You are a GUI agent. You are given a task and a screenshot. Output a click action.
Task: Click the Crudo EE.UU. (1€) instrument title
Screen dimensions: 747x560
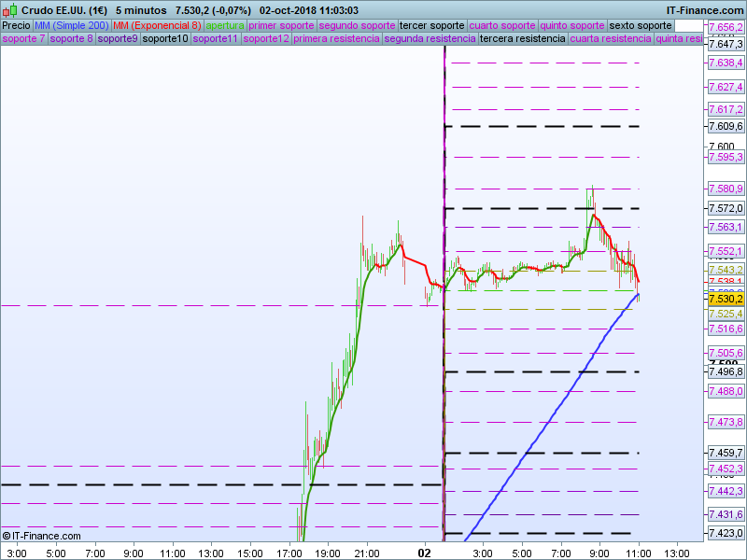(x=64, y=10)
